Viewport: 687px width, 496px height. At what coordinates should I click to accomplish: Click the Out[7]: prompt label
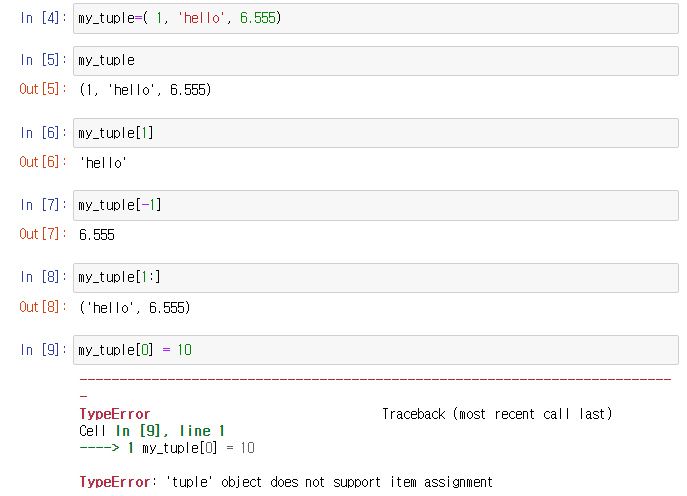tap(43, 234)
